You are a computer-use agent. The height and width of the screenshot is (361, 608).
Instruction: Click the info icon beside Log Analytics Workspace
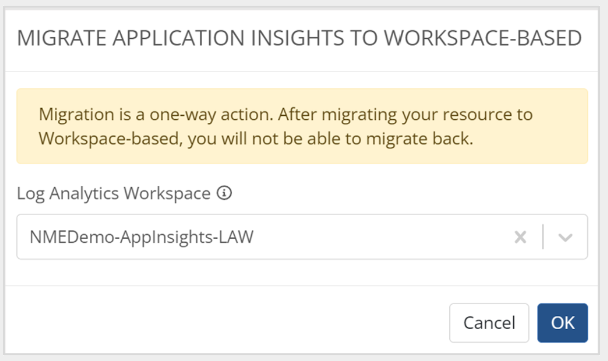point(224,193)
